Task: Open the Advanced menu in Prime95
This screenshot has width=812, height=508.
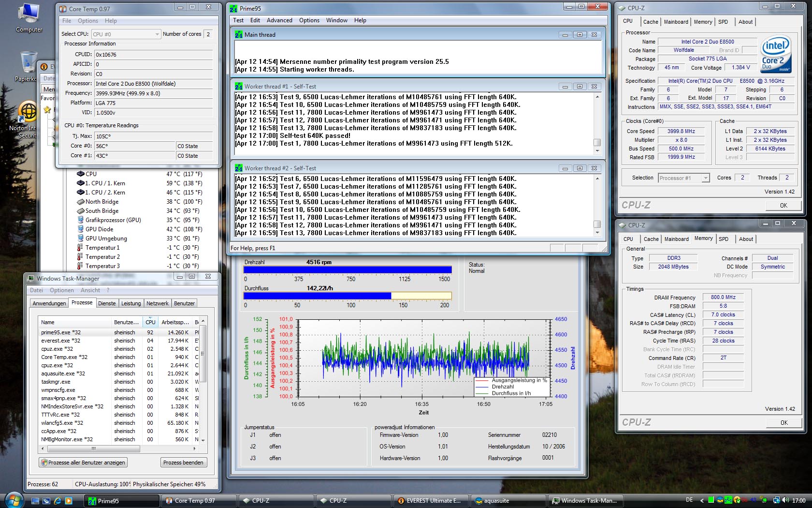Action: click(x=279, y=20)
